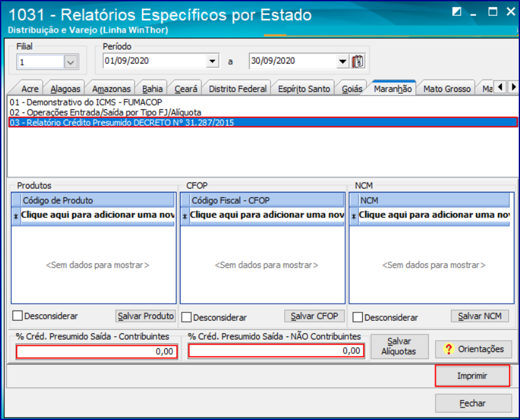Expand the start date 01/09/2020 dropdown
Viewport: 520px width, 420px height.
pos(213,61)
